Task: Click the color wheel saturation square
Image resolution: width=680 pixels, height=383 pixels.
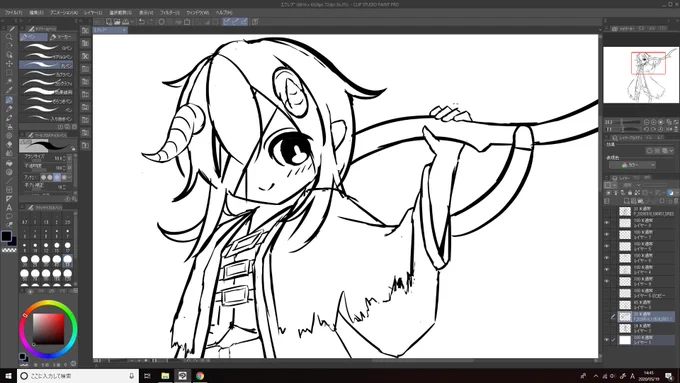Action: [x=49, y=328]
